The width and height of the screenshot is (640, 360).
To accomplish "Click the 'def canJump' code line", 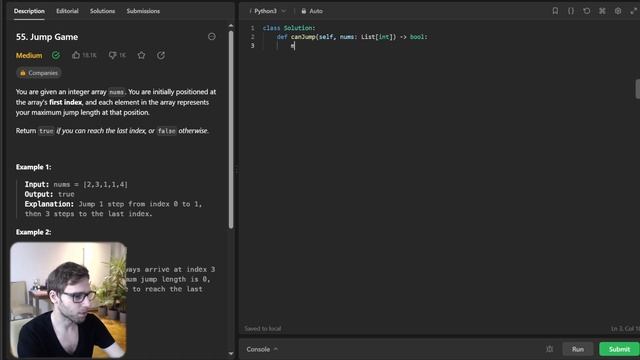I will tap(352, 37).
